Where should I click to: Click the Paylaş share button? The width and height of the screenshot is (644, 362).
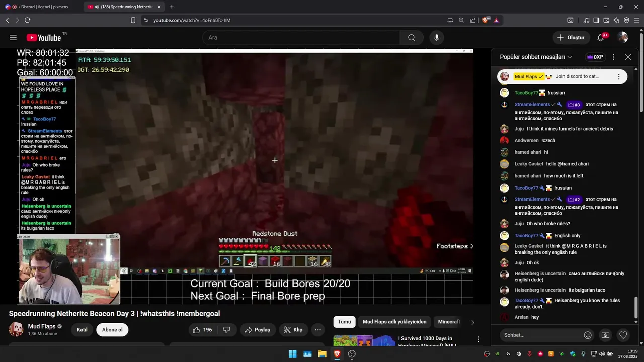[x=258, y=330]
